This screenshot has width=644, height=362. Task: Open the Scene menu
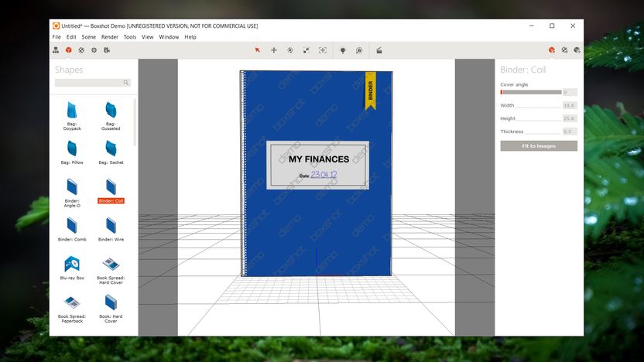point(89,37)
